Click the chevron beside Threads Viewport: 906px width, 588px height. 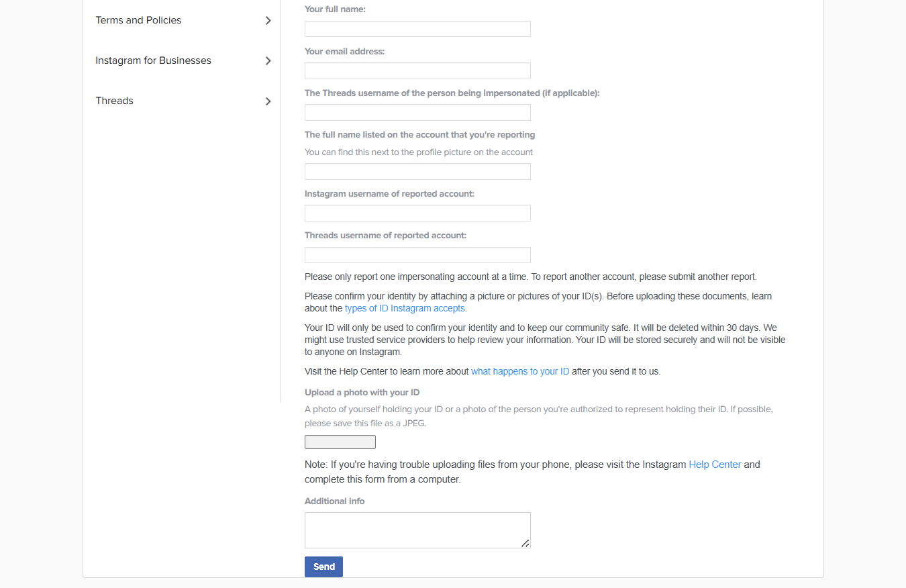[268, 101]
